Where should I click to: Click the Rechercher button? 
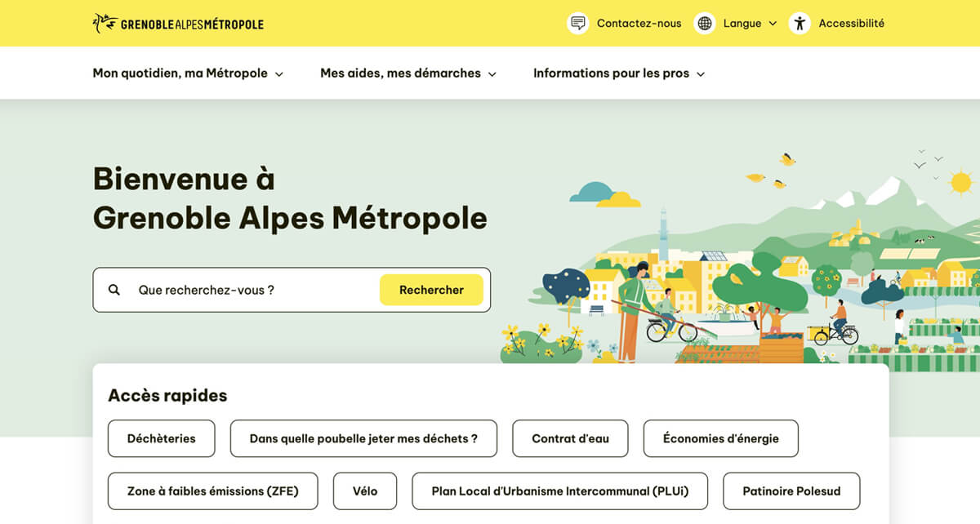click(431, 290)
